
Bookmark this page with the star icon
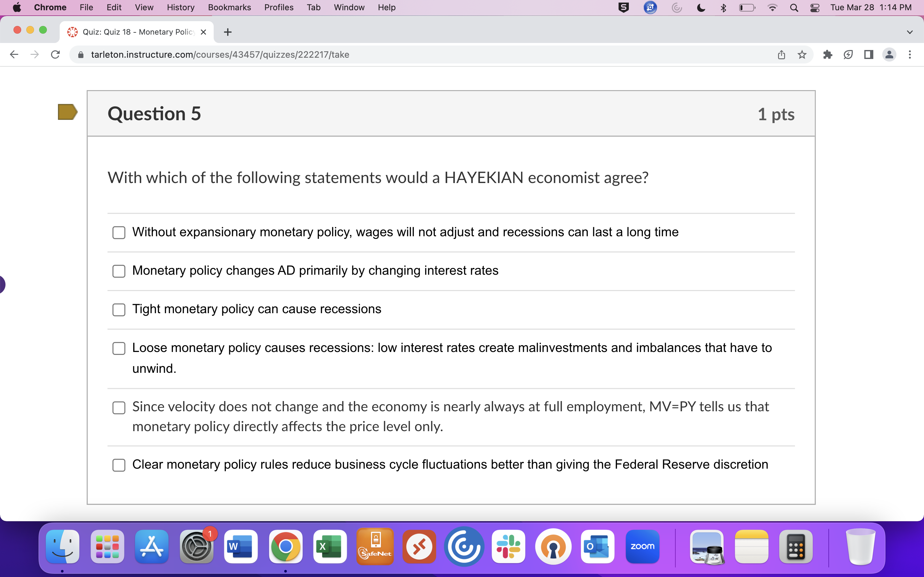click(x=802, y=54)
